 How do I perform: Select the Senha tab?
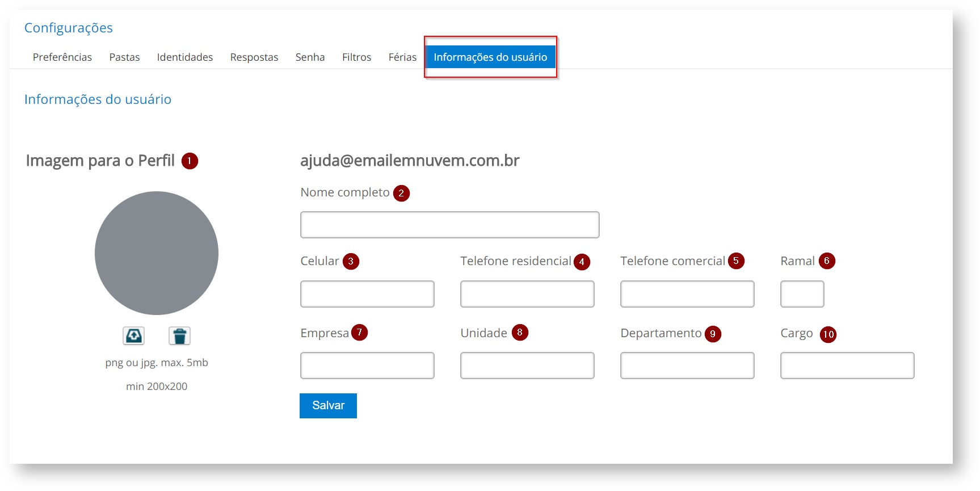point(310,57)
